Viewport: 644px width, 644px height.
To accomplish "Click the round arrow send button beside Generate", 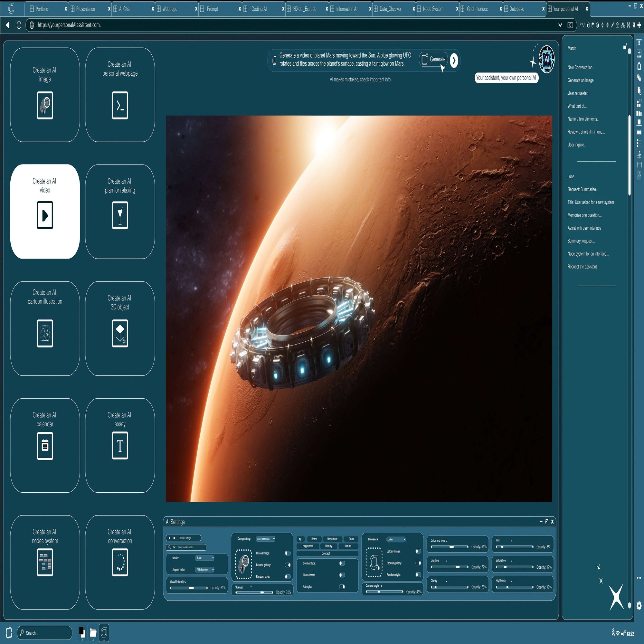I will tap(454, 60).
